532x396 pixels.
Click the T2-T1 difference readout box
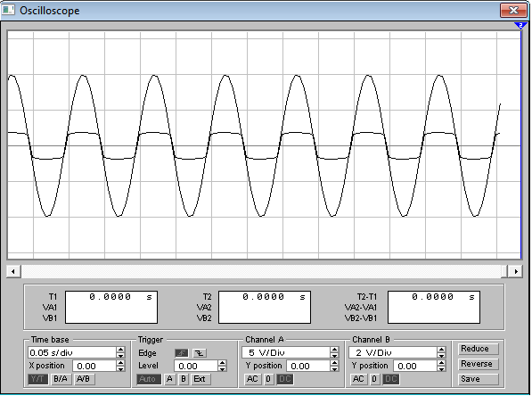[x=434, y=308]
